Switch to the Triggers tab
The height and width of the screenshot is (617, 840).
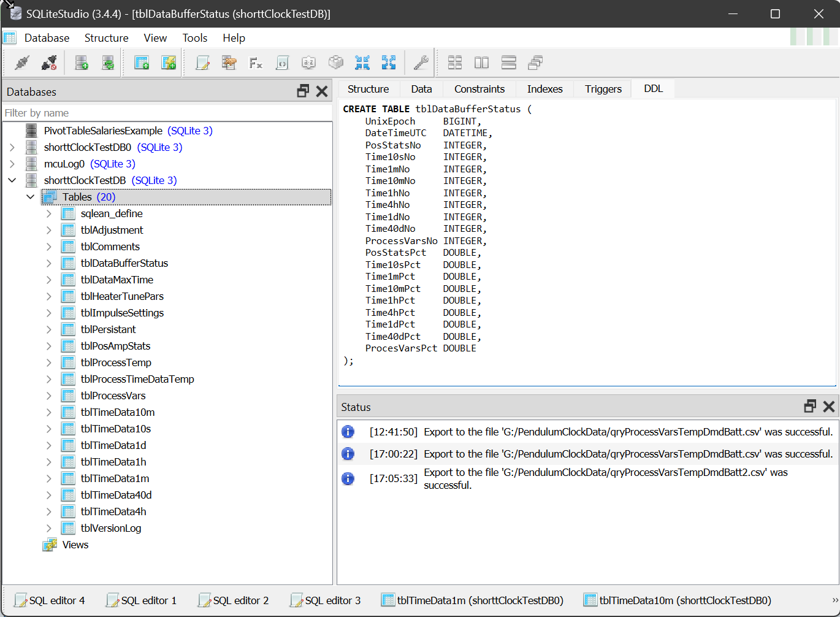tap(603, 89)
